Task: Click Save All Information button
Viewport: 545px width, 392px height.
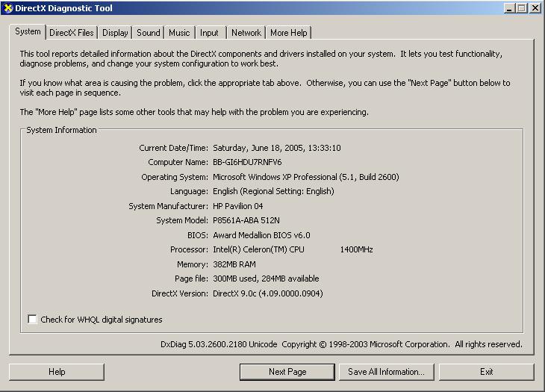Action: (386, 371)
